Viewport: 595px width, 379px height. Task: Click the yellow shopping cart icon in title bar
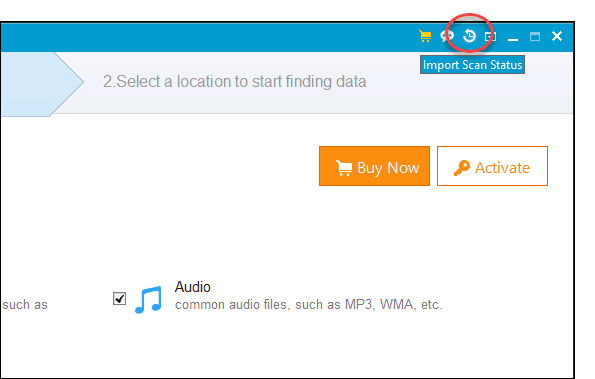(x=425, y=36)
